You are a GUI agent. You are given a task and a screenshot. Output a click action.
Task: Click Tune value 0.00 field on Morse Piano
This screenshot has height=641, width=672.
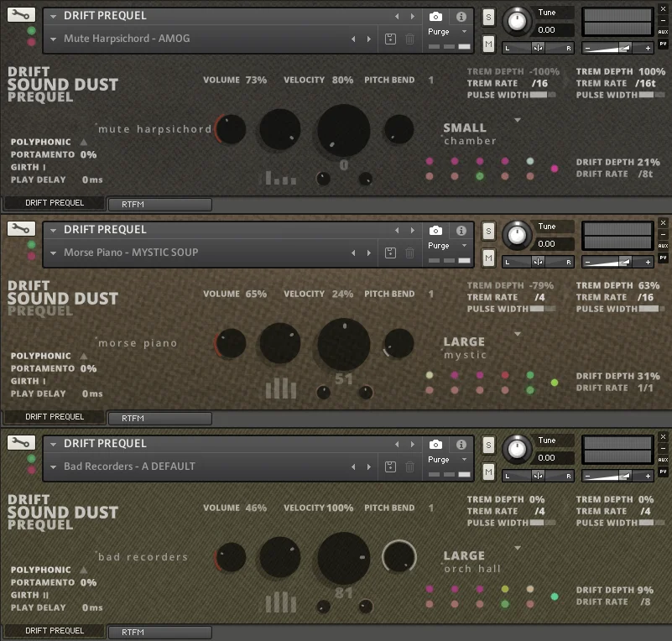point(554,244)
